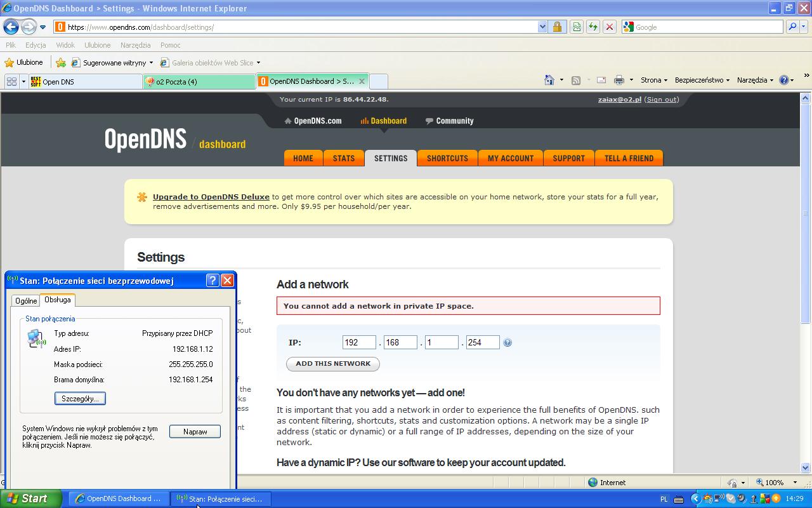
Task: Sign out via the Sign out link
Action: click(662, 99)
